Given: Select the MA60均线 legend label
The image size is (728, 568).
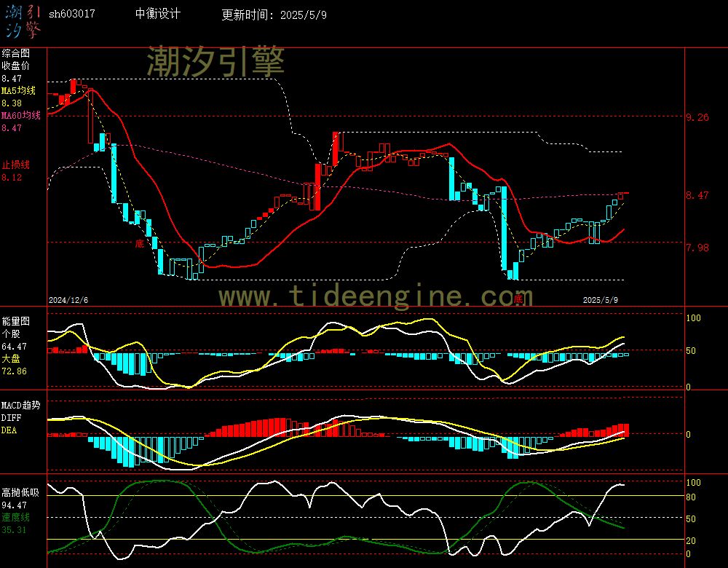Looking at the screenshot, I should coord(21,115).
